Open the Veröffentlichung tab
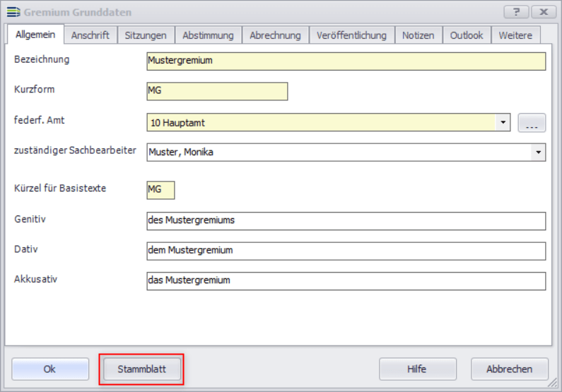The image size is (562, 392). tap(351, 35)
